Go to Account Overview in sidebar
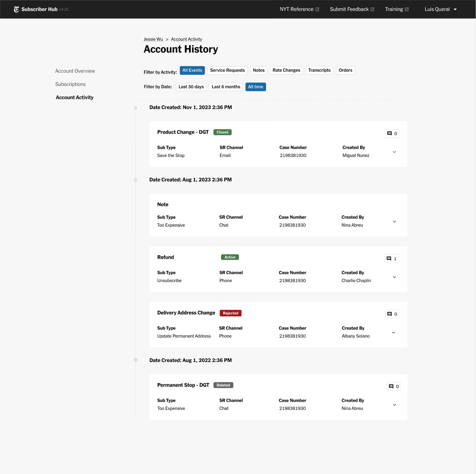The image size is (476, 474). point(75,71)
